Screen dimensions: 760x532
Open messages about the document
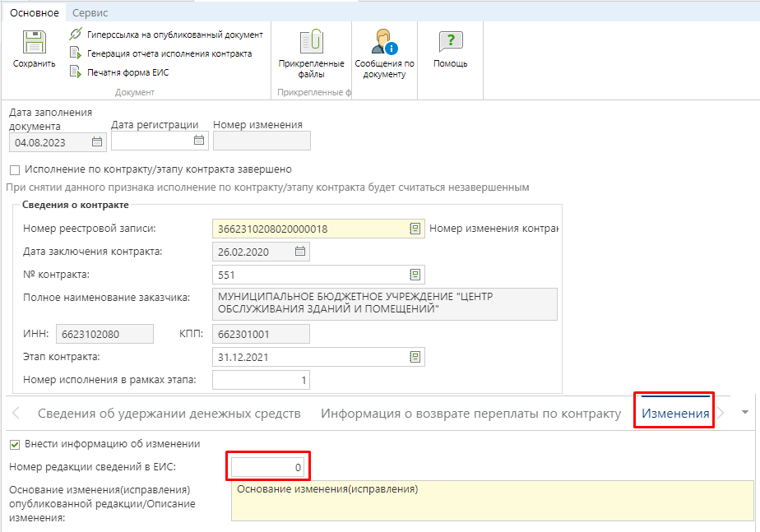tap(384, 43)
